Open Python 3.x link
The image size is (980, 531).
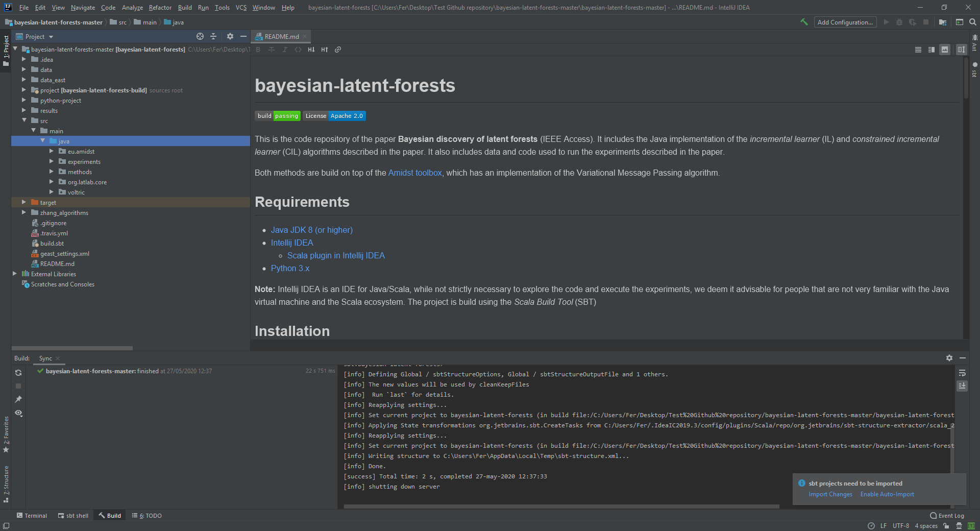[x=290, y=269]
